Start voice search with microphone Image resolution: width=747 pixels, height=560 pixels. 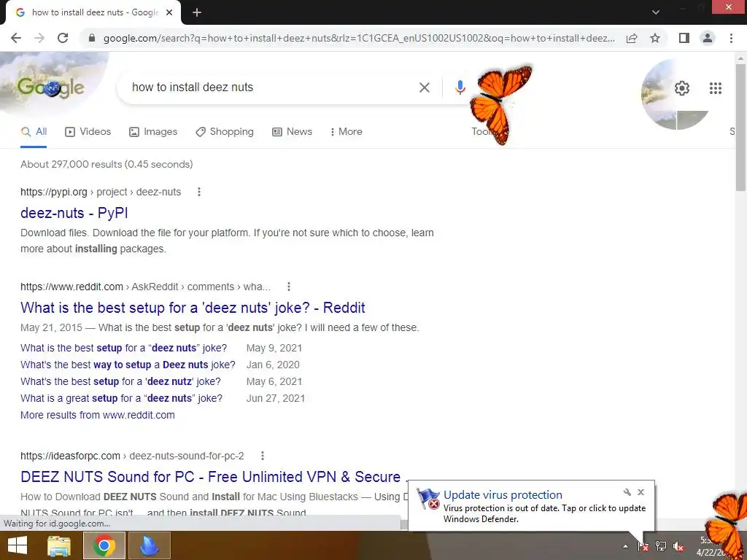[460, 87]
